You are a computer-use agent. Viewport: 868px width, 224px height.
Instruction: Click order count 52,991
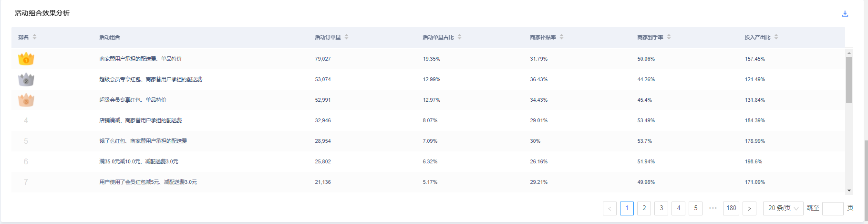(x=323, y=100)
